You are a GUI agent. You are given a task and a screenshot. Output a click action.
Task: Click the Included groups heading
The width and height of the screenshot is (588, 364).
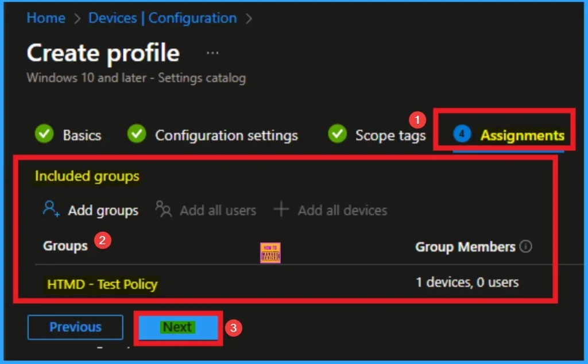point(87,176)
